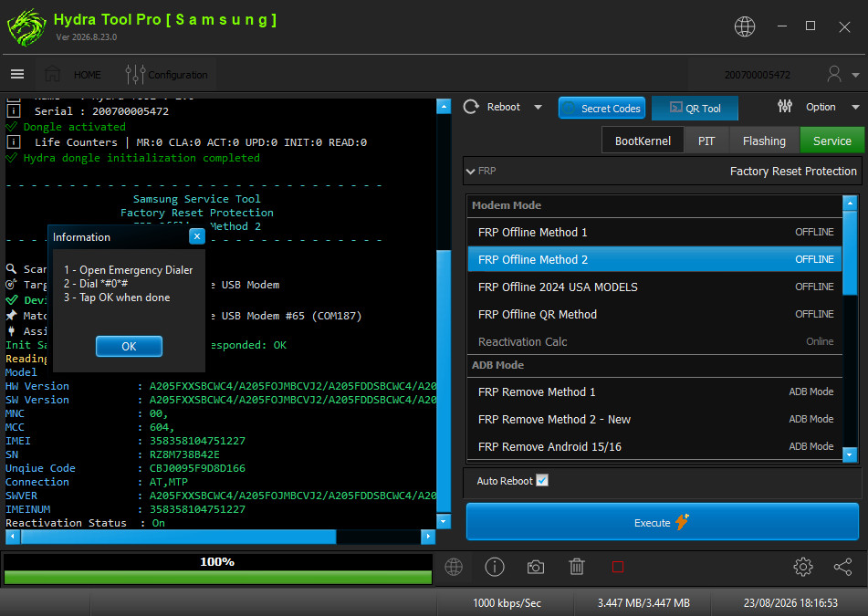
Task: Go to the HOME tab
Action: [x=74, y=74]
